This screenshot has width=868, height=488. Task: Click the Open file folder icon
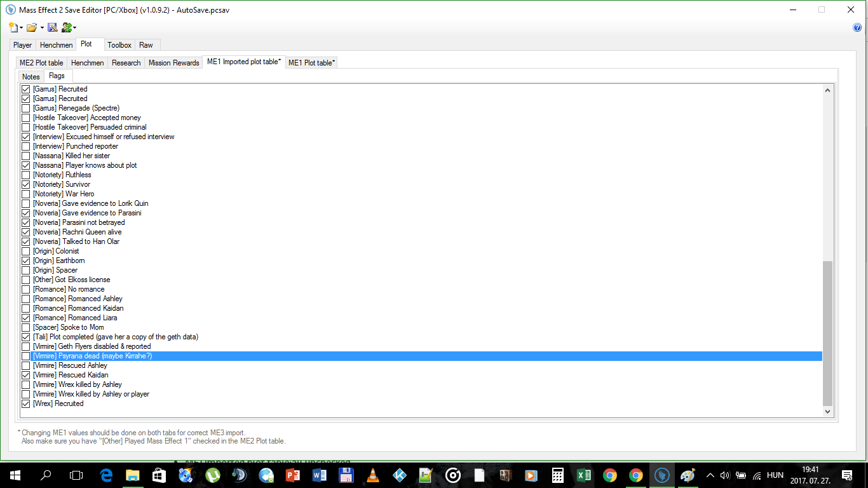(x=31, y=27)
